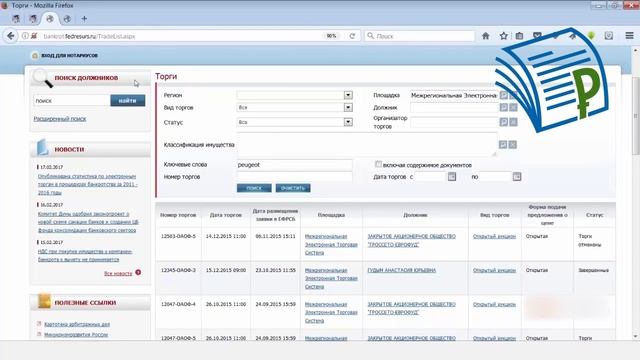Open the picker for Классификация имущества
The width and height of the screenshot is (640, 360).
pos(503,144)
